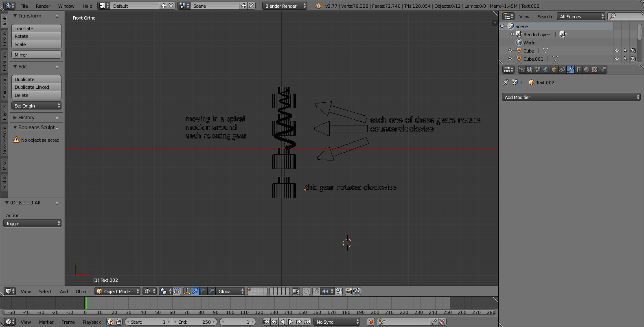Open the No Sync dropdown

(337, 322)
